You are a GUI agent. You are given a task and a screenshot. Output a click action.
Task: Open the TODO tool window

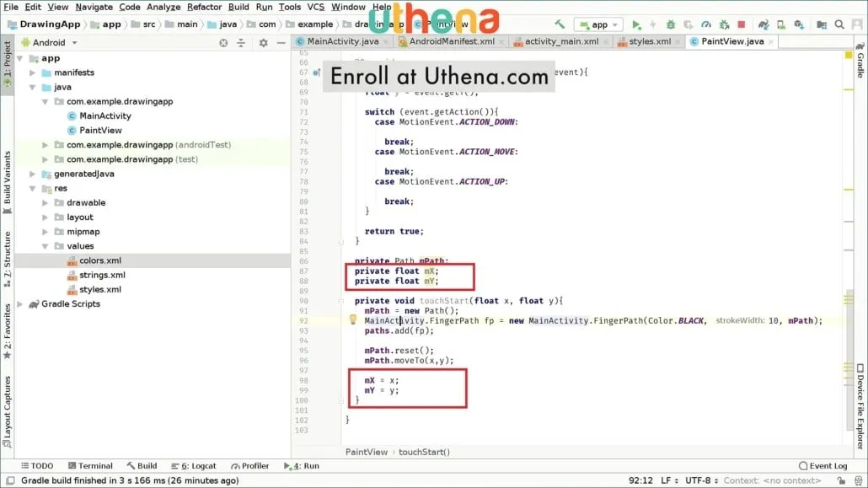[x=37, y=466]
